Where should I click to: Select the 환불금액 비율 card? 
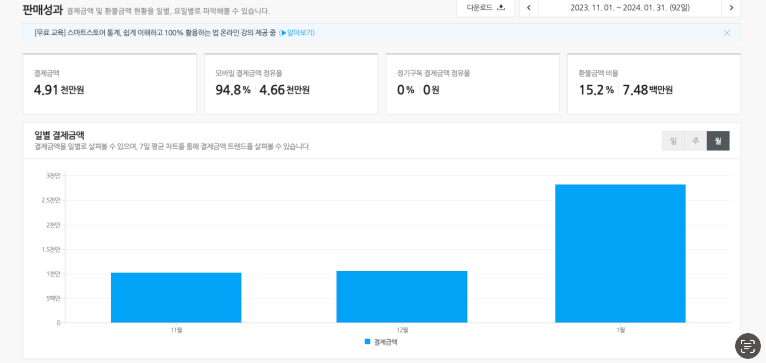coord(654,84)
